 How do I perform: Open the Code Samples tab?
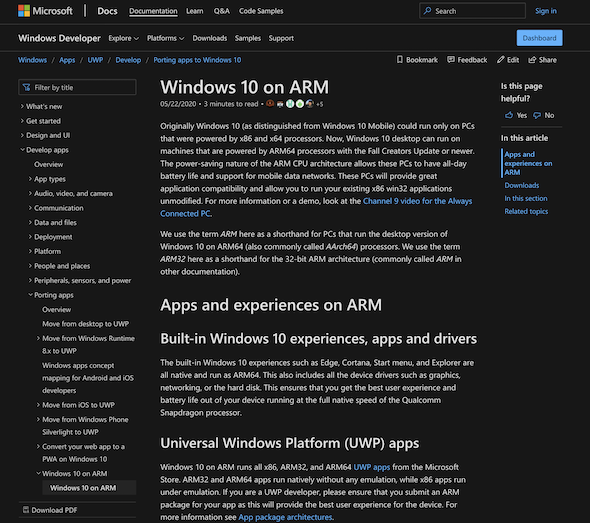(261, 11)
